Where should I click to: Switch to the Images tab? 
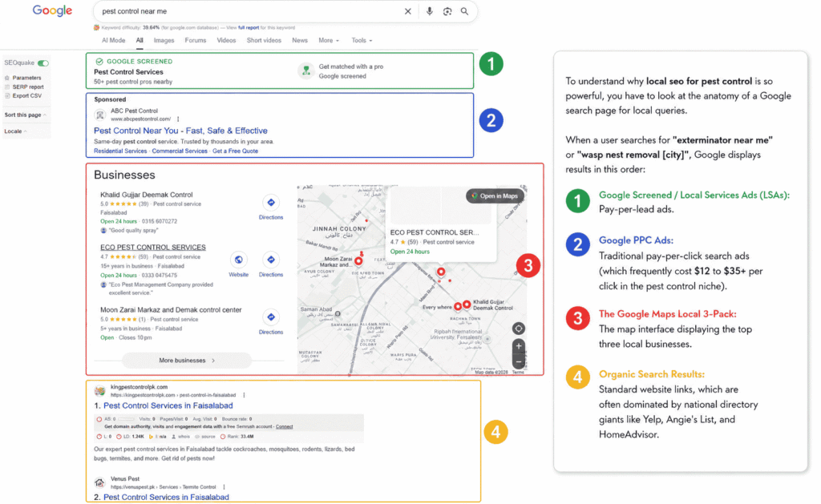click(164, 40)
